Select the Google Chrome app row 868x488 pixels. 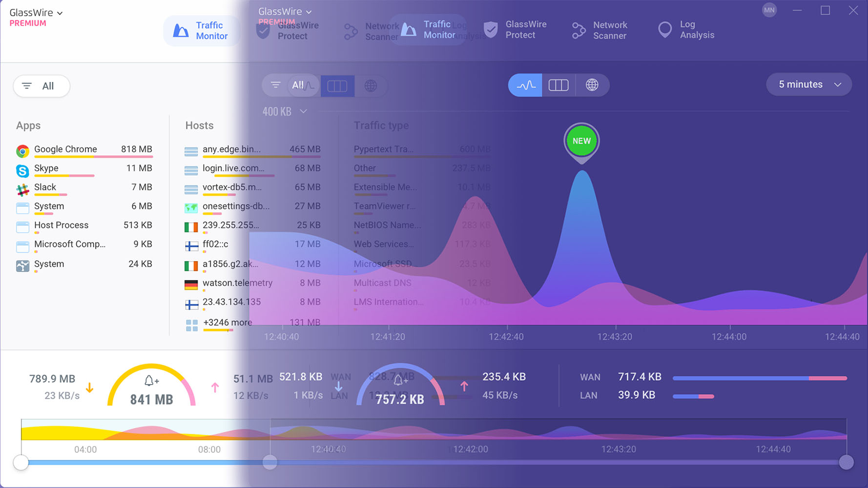click(x=84, y=151)
